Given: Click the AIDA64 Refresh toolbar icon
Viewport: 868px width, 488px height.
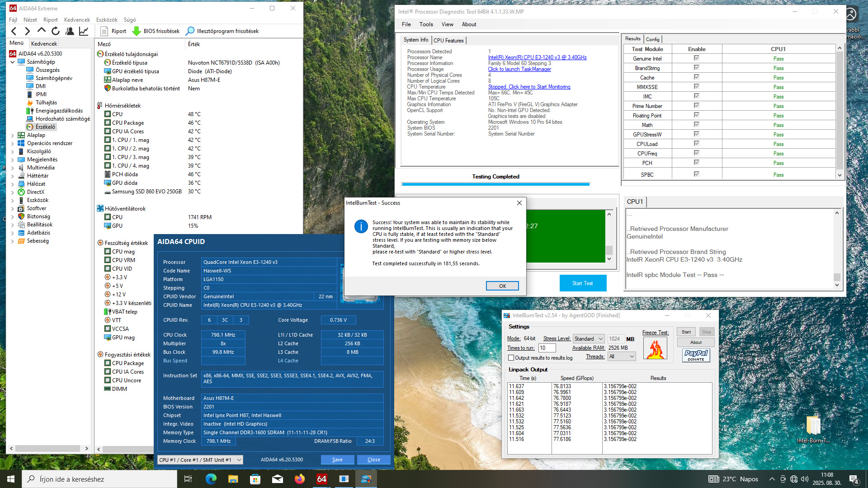Looking at the screenshot, I should pos(56,31).
